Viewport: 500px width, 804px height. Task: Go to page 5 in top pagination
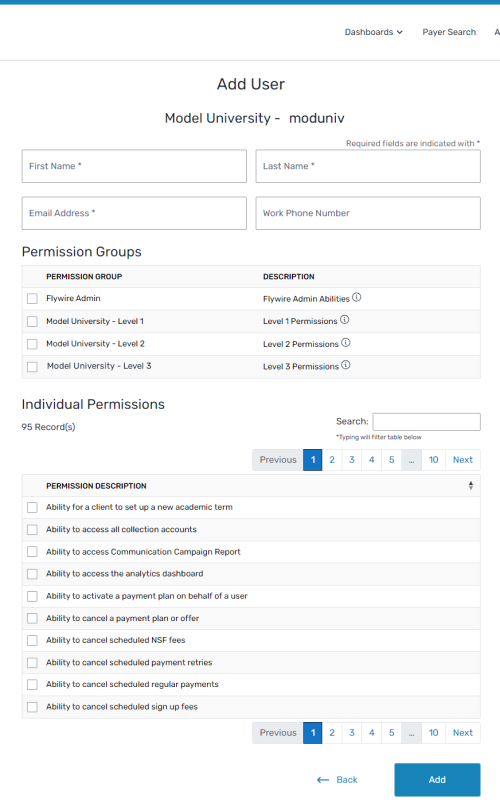tap(391, 460)
